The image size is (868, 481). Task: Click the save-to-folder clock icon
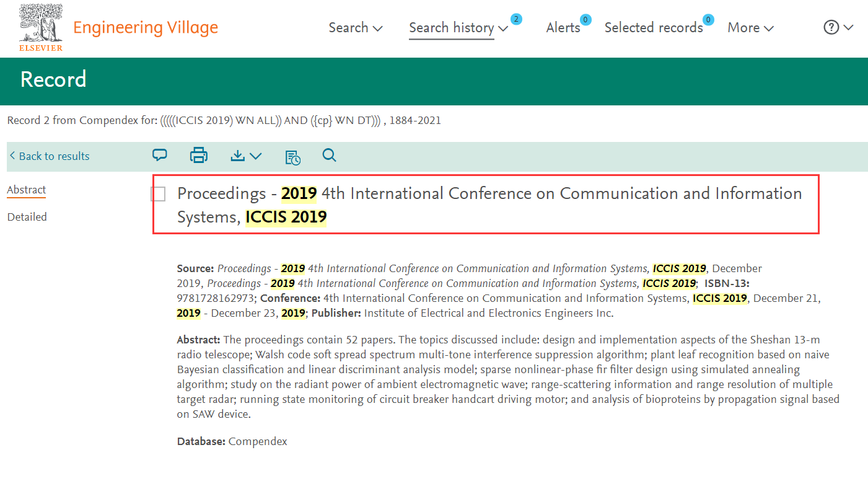(x=293, y=157)
